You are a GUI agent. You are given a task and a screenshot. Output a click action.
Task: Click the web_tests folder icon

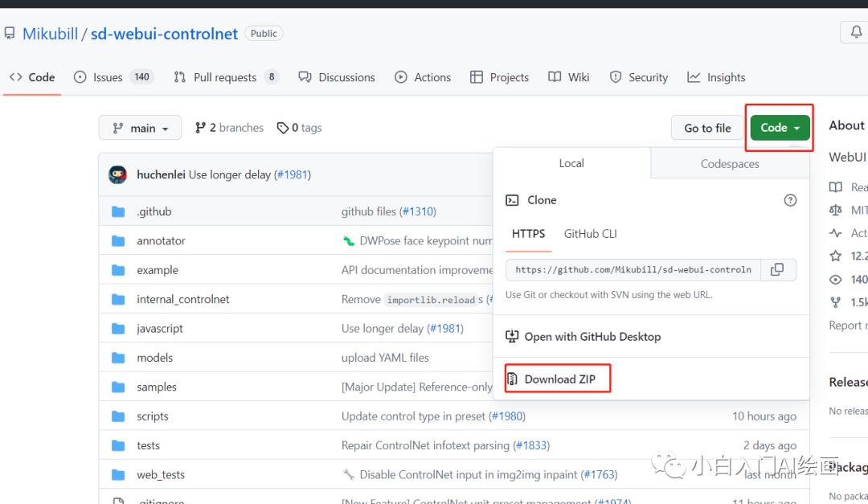[118, 475]
